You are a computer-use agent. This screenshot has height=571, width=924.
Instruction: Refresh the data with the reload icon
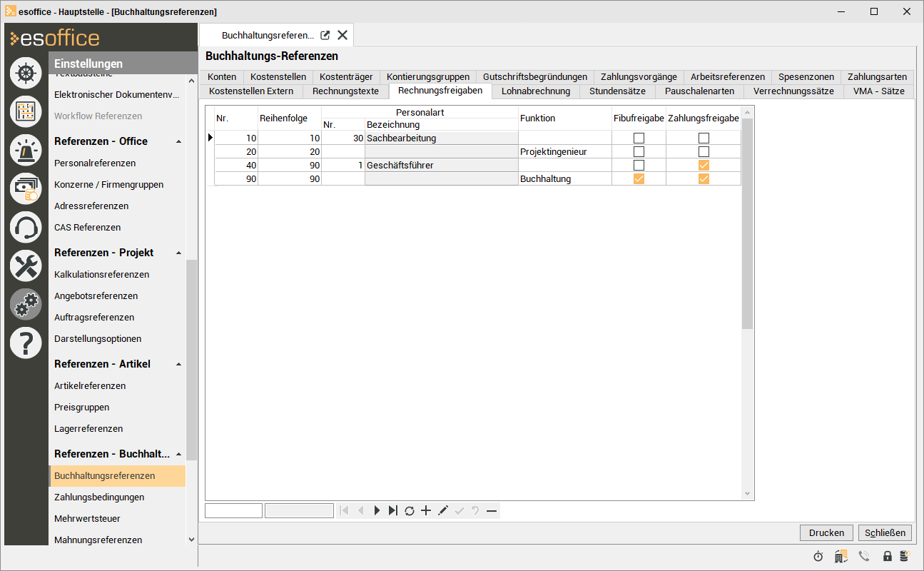pyautogui.click(x=410, y=510)
